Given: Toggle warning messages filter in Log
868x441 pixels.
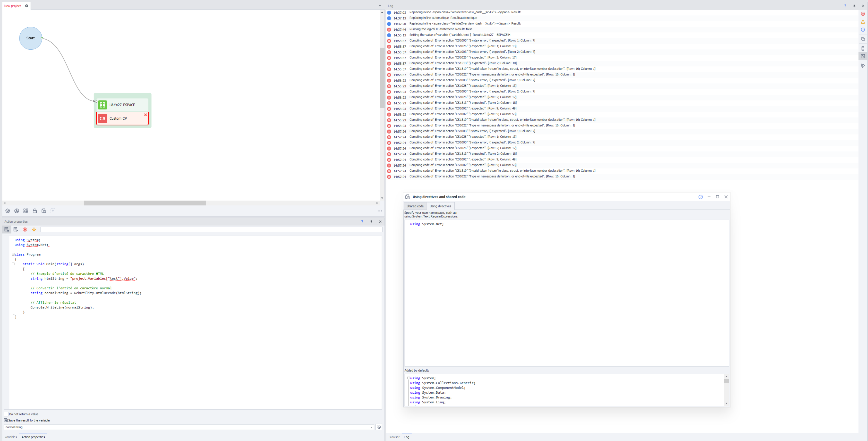Looking at the screenshot, I should [863, 22].
